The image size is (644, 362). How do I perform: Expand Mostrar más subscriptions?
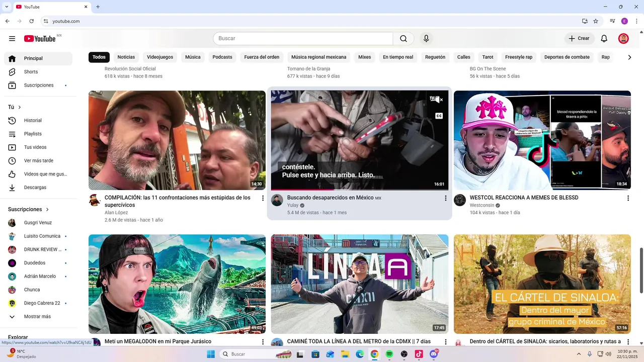38,317
